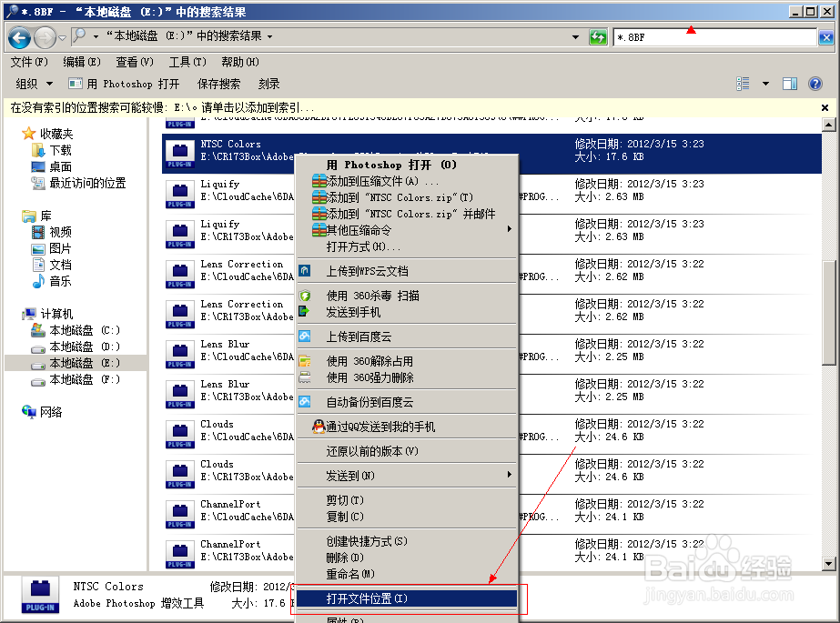Open the address bar history dropdown
The image size is (840, 623).
[x=575, y=37]
